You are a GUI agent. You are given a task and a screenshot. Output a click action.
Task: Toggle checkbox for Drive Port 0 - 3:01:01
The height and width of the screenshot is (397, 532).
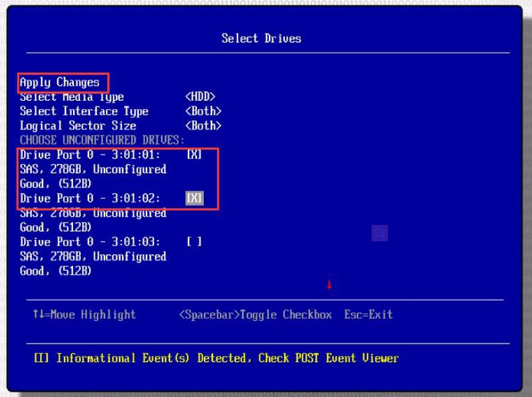(195, 155)
